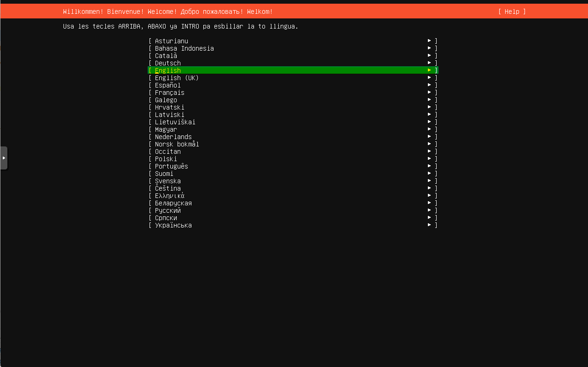Image resolution: width=588 pixels, height=367 pixels.
Task: Open the Help menu
Action: (512, 11)
